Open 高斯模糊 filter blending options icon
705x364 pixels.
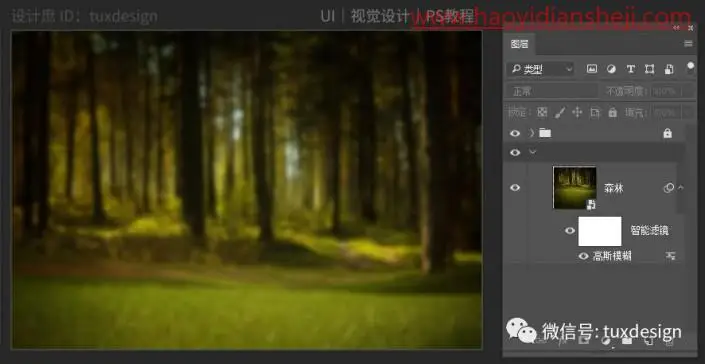(670, 256)
